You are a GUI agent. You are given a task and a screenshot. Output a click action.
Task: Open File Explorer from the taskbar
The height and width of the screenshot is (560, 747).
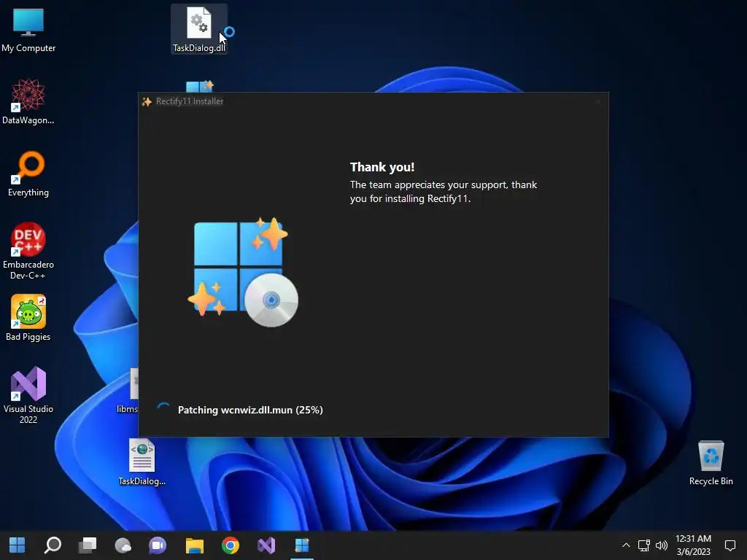point(194,545)
